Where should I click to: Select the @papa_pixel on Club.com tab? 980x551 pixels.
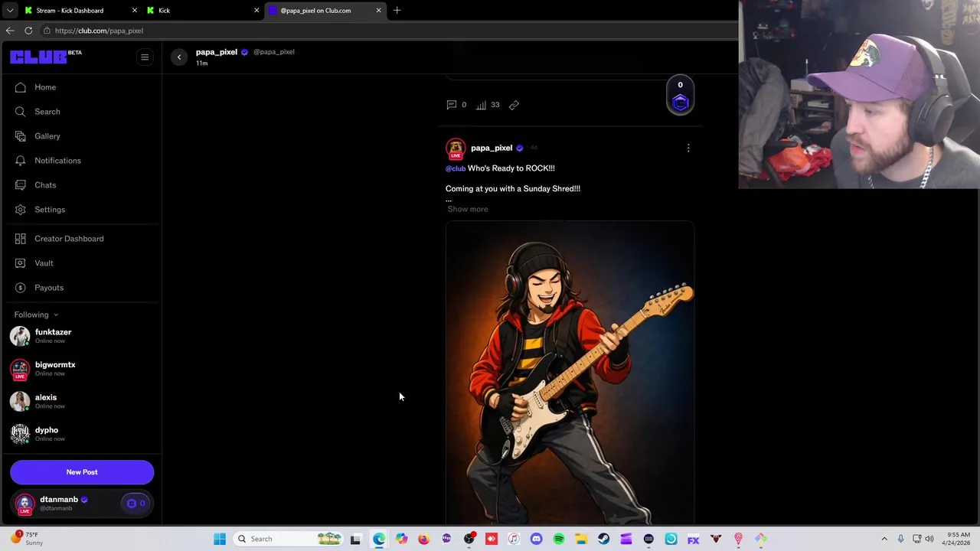pyautogui.click(x=325, y=10)
